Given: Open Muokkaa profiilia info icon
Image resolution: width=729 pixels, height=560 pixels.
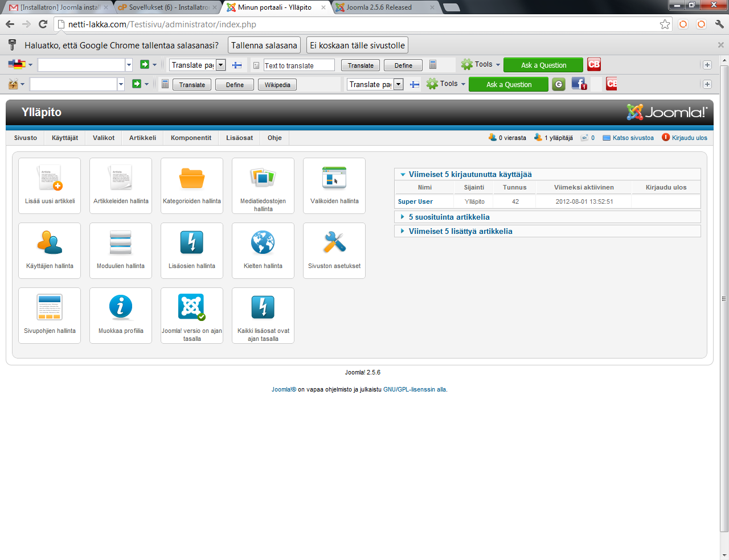Looking at the screenshot, I should pyautogui.click(x=121, y=315).
